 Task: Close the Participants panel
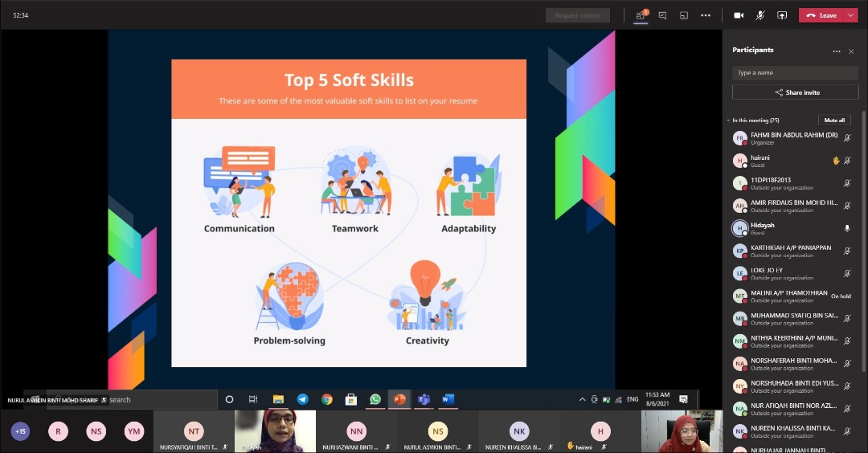click(851, 51)
